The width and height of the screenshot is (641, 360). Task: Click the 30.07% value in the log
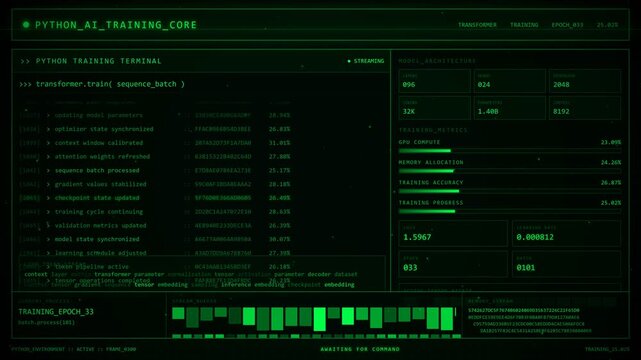coord(280,239)
